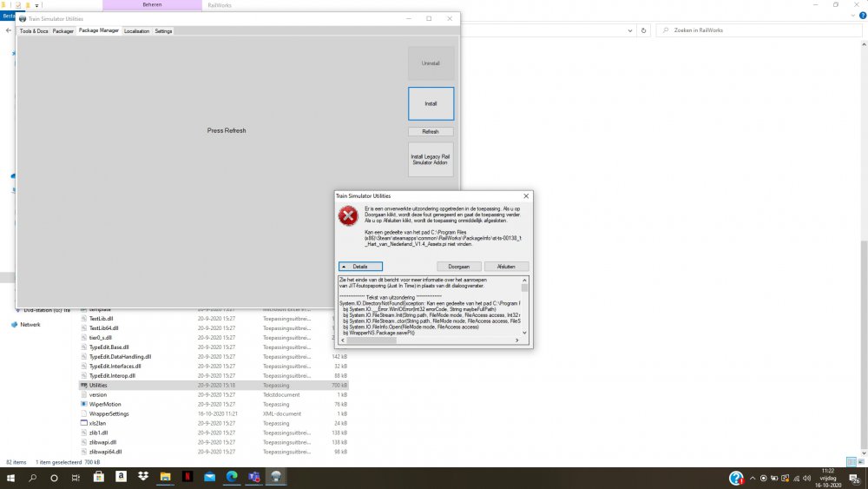Click the Wi-Fi network tray icon

797,478
